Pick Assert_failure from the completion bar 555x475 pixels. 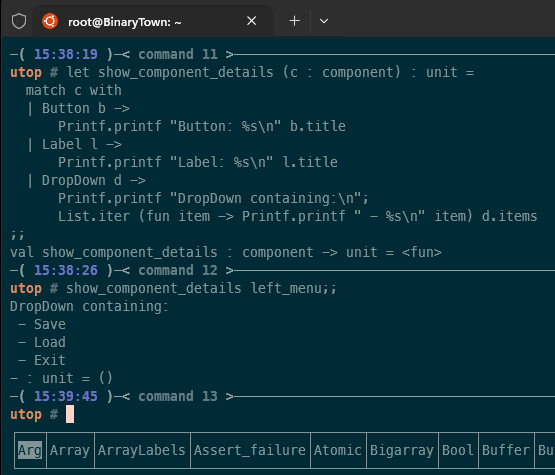[250, 450]
